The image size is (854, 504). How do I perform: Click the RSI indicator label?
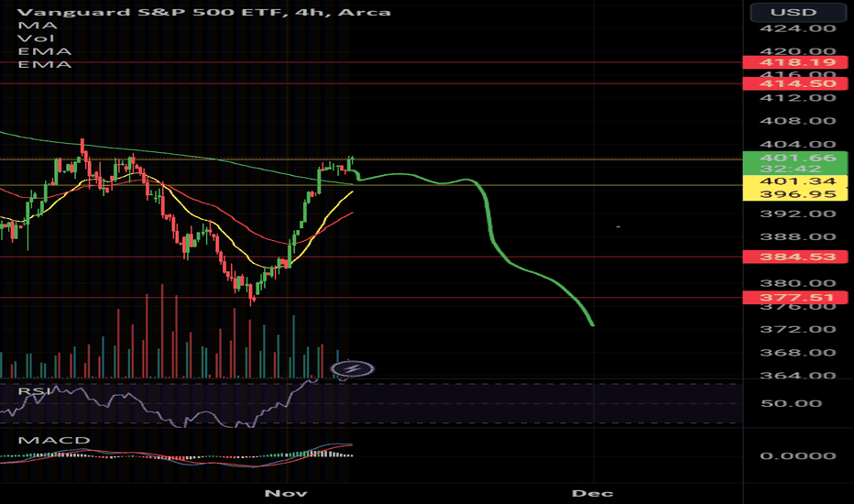34,391
